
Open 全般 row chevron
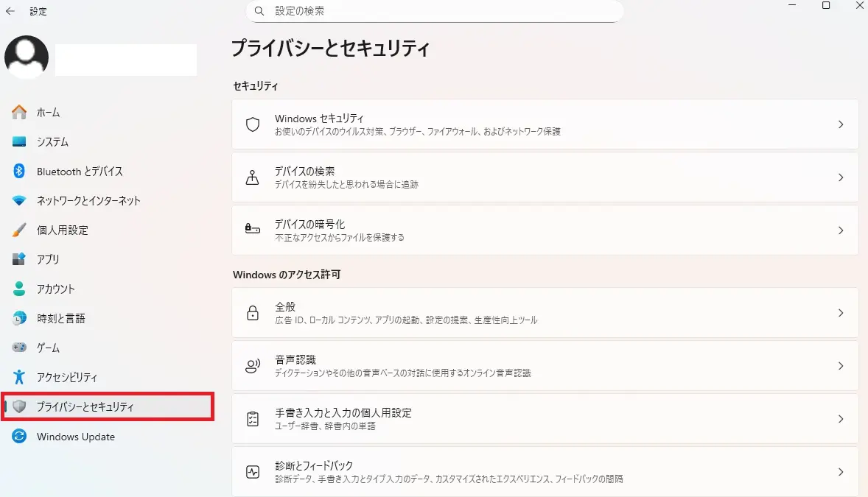[840, 313]
